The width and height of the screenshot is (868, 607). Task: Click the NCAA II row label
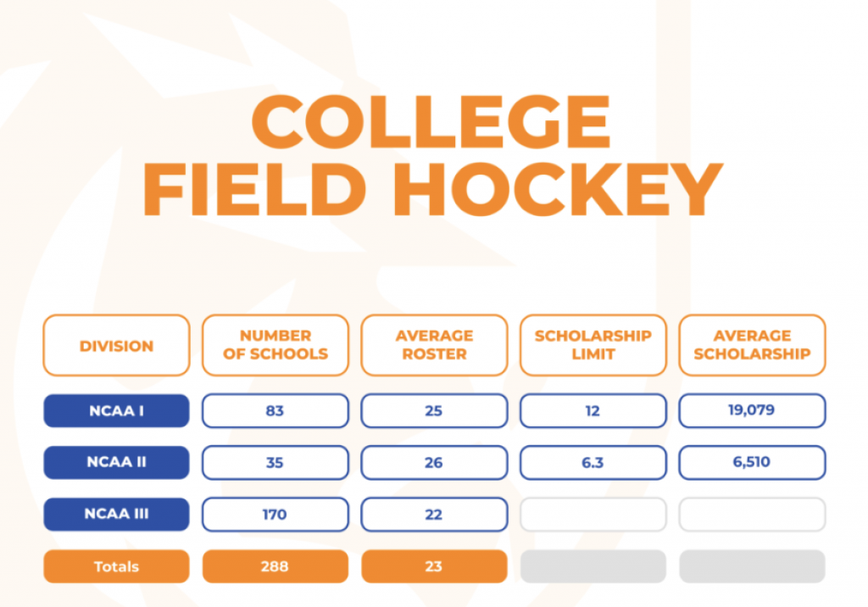116,463
